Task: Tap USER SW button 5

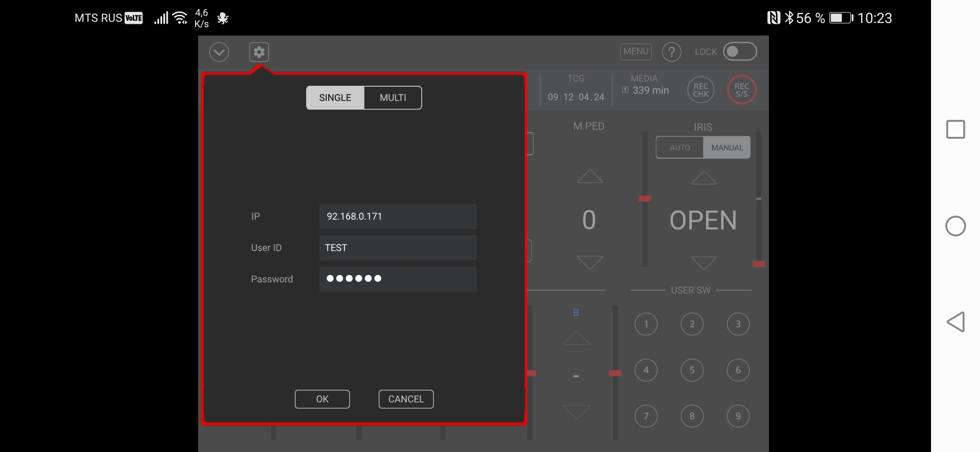Action: point(692,370)
